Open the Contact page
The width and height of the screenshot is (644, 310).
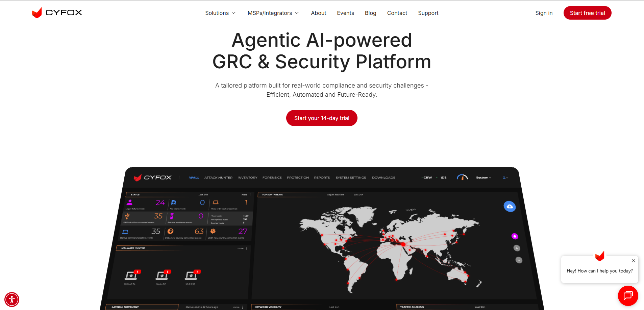pos(397,13)
